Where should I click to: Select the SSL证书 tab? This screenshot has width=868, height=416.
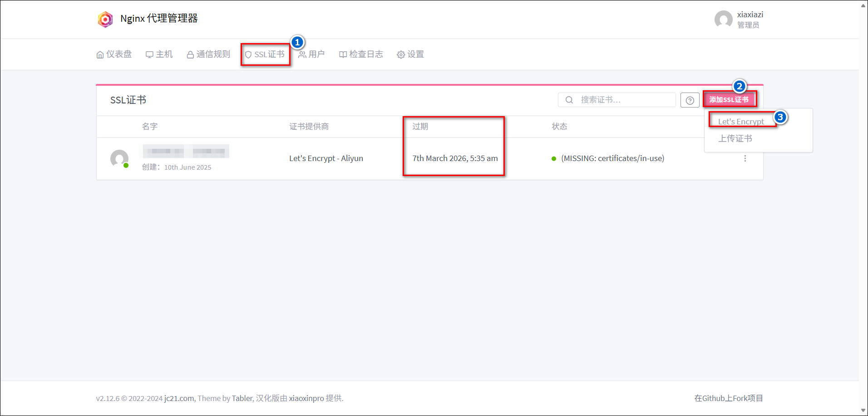point(265,54)
